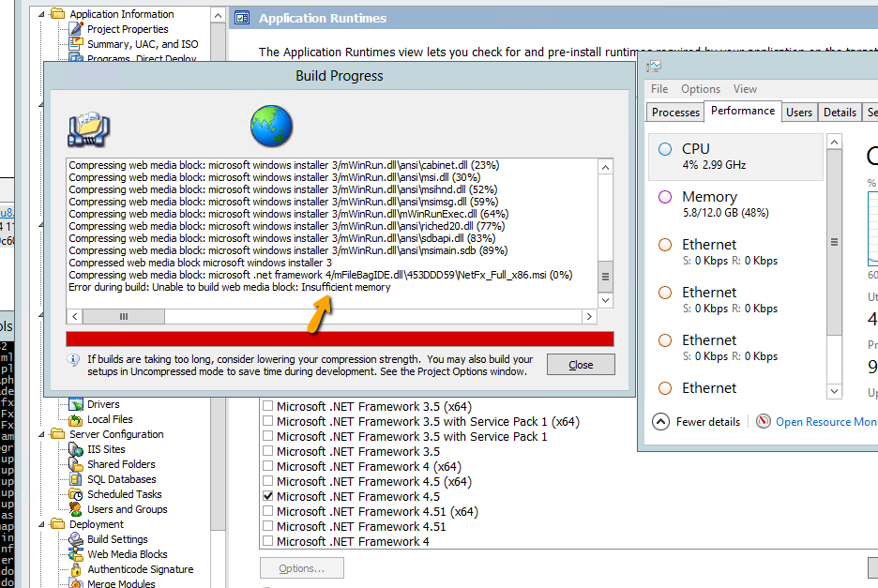This screenshot has width=878, height=588.
Task: Click the Shared Folders icon
Action: [76, 464]
